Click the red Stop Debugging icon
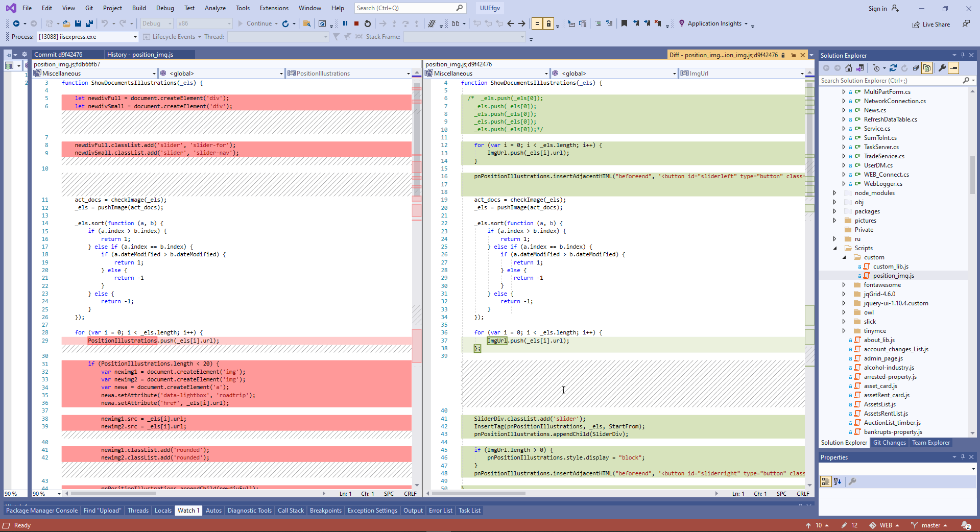 click(356, 23)
